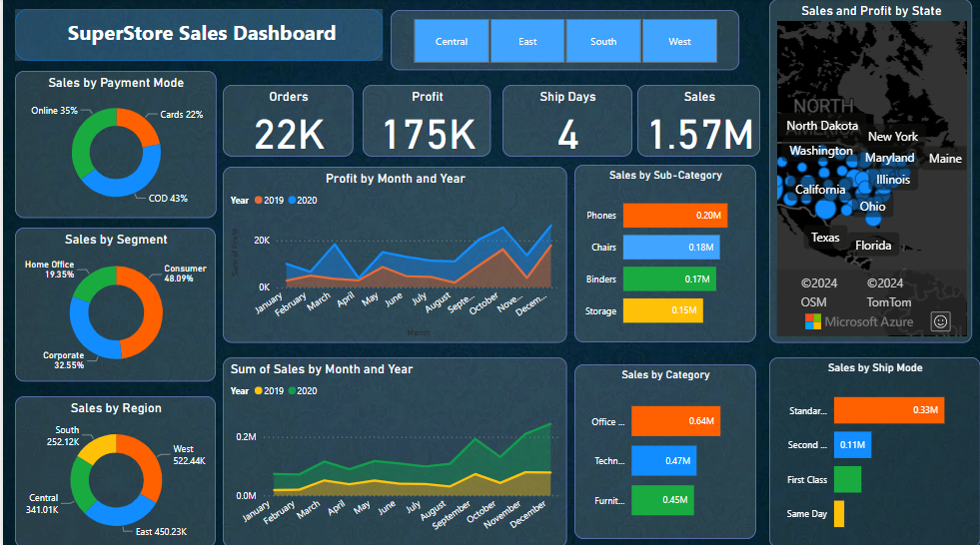
Task: Open the TomTom attribution link on the map
Action: click(x=888, y=301)
